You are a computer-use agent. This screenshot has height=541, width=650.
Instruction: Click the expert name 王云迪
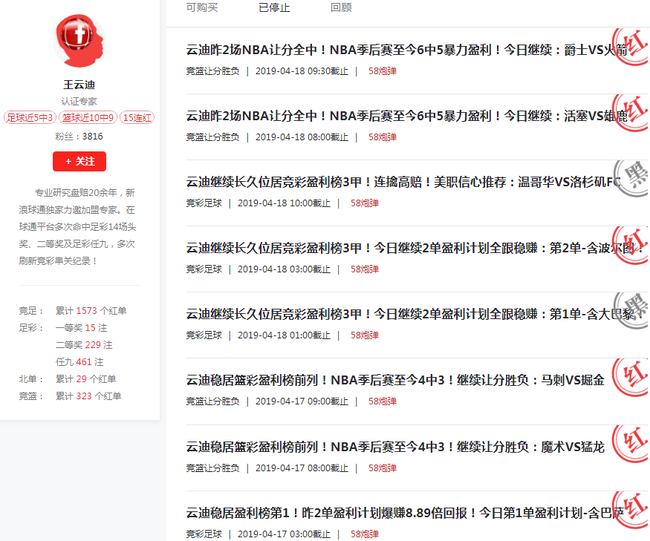coord(79,85)
